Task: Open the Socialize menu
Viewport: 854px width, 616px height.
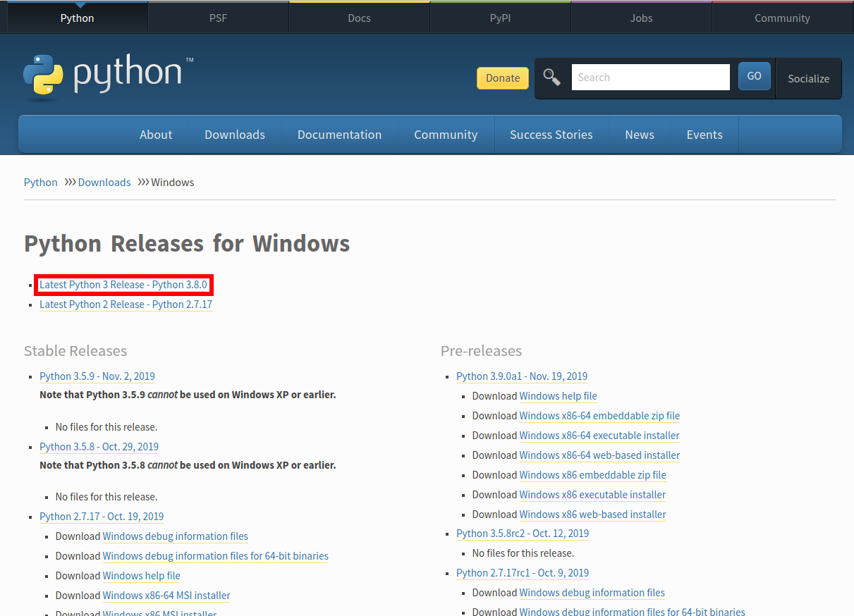Action: click(x=808, y=78)
